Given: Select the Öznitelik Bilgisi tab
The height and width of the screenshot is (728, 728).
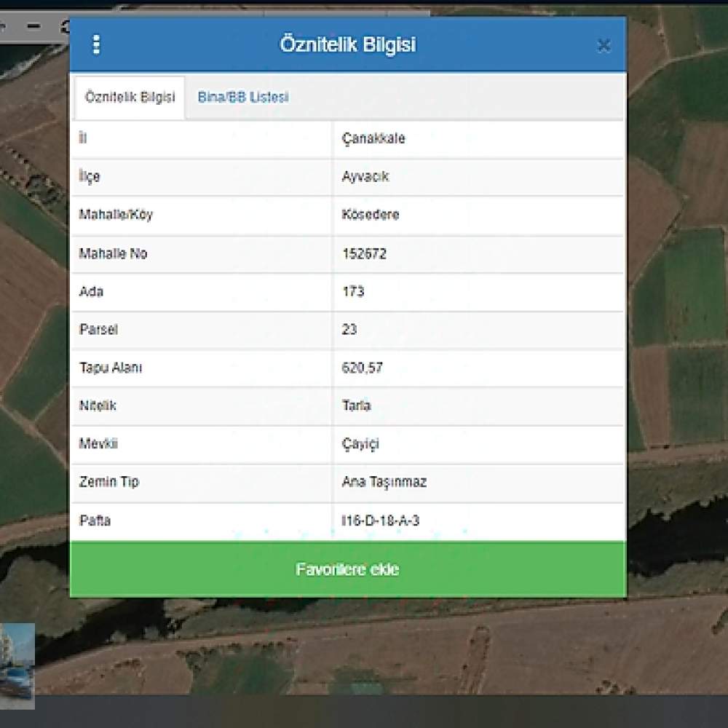Looking at the screenshot, I should pyautogui.click(x=130, y=98).
